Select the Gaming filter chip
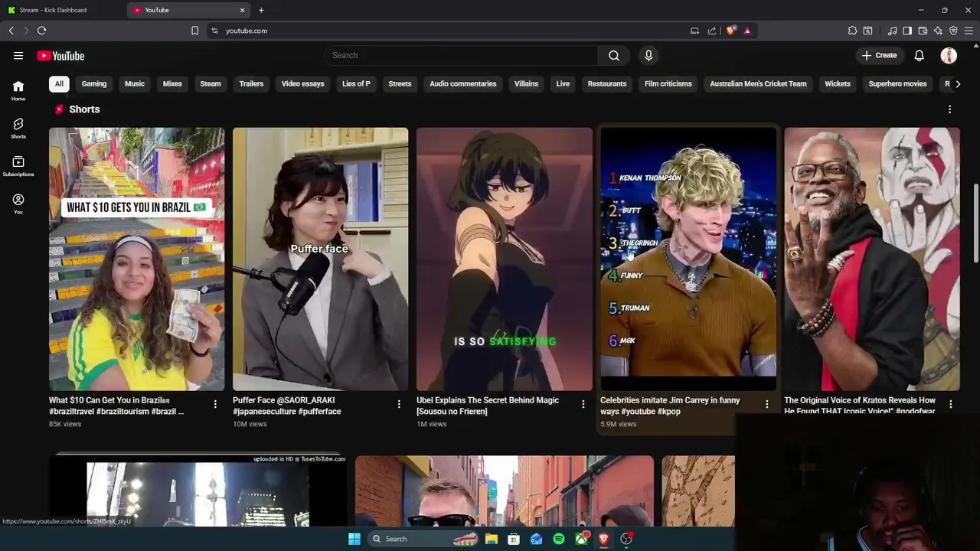Screen dimensions: 980x551 tap(94, 83)
